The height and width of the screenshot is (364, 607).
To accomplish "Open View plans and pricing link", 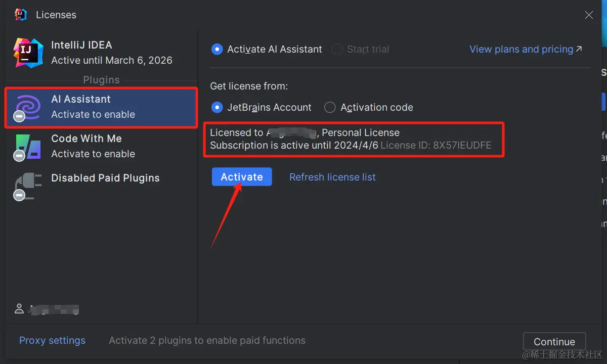I will coord(526,49).
